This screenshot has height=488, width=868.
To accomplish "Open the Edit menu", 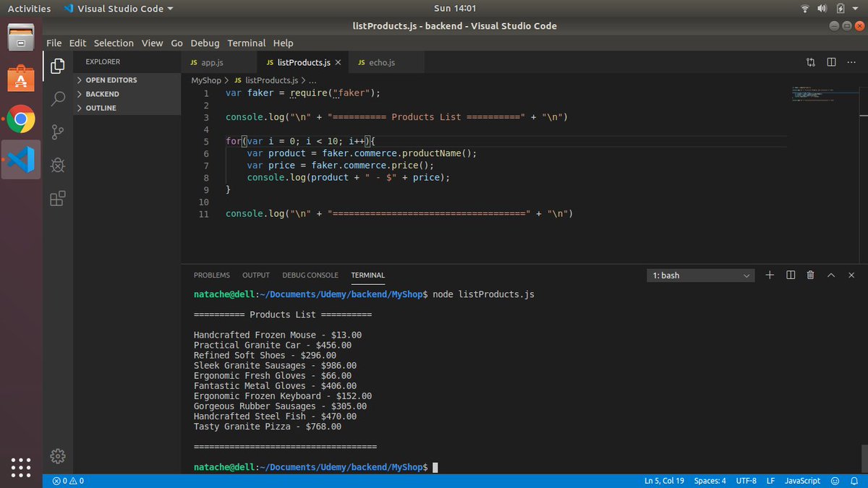I will 77,43.
